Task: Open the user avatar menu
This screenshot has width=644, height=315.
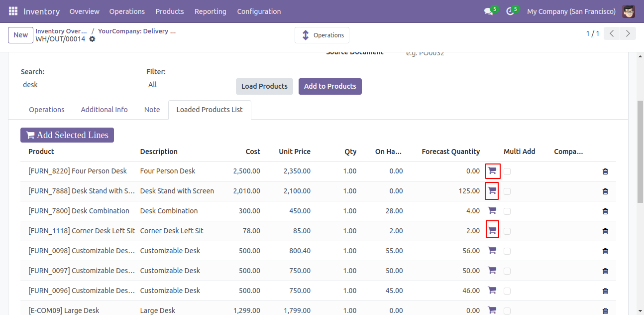Action: [629, 11]
